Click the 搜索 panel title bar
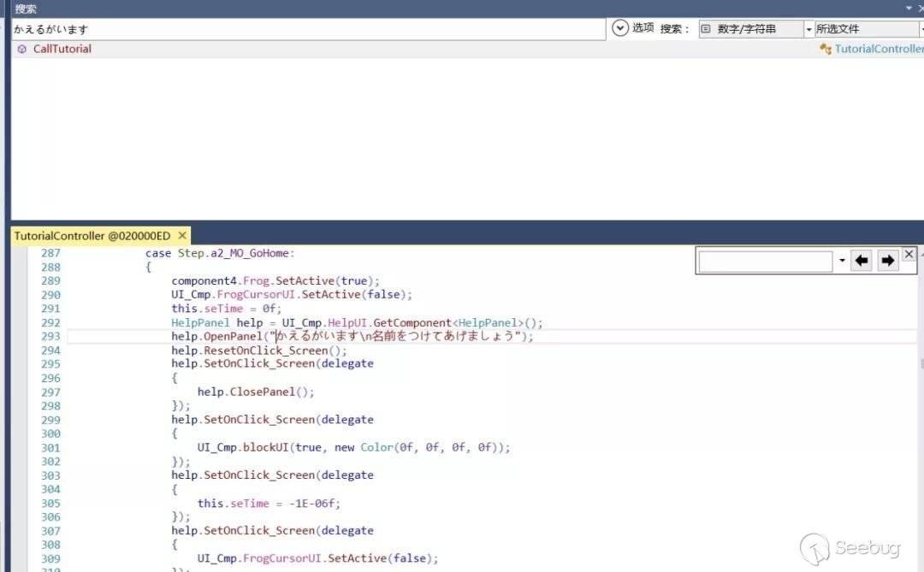The height and width of the screenshot is (572, 924). pos(428,9)
